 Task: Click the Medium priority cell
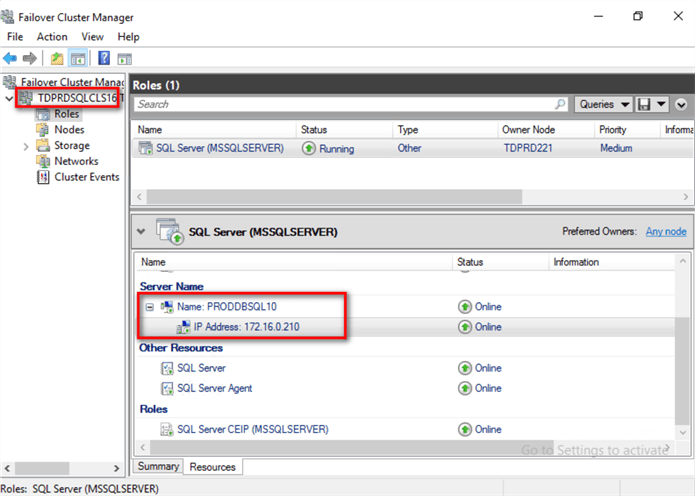pyautogui.click(x=616, y=148)
